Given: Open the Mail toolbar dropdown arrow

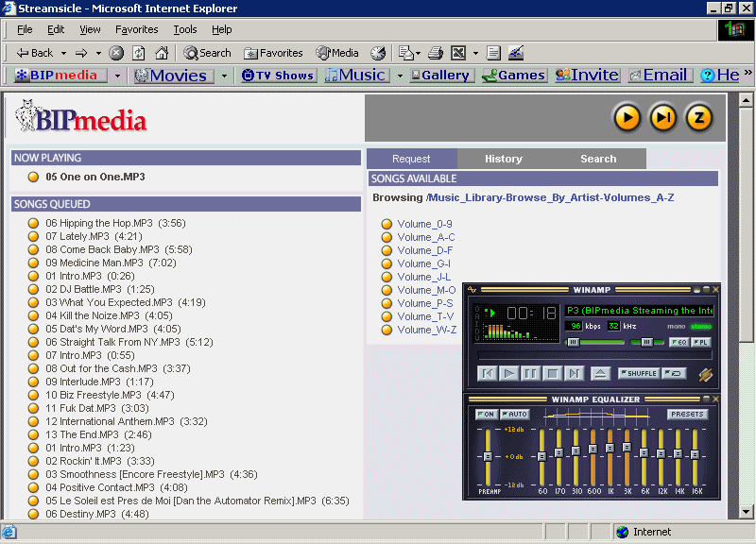Looking at the screenshot, I should 418,53.
